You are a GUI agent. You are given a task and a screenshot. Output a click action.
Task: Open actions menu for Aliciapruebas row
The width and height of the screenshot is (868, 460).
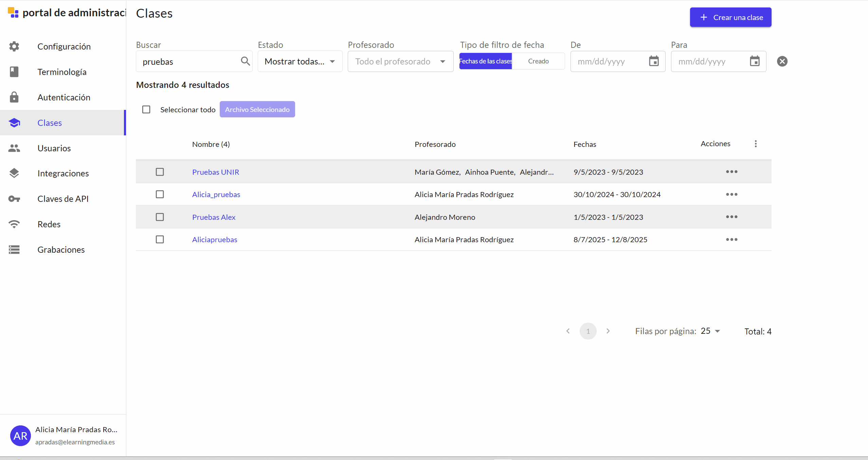click(x=731, y=239)
